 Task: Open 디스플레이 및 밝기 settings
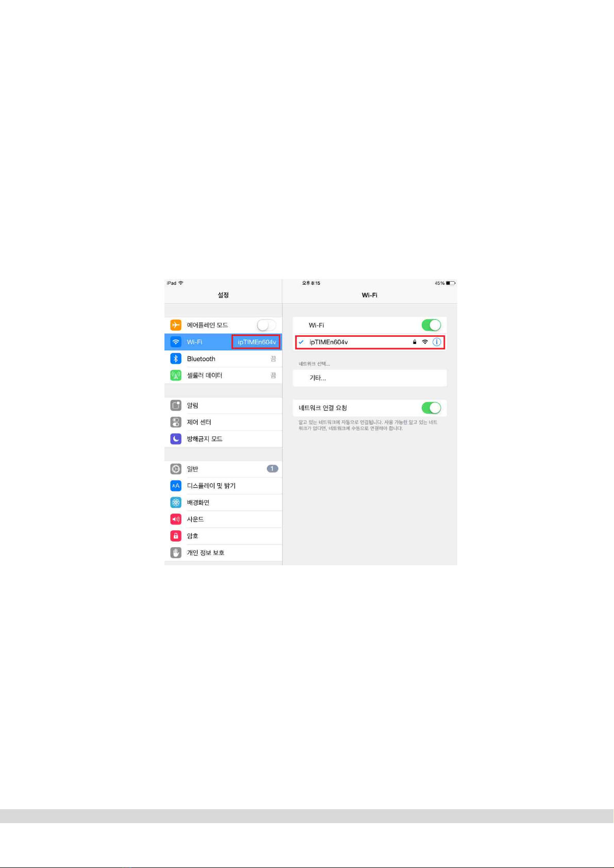(223, 486)
